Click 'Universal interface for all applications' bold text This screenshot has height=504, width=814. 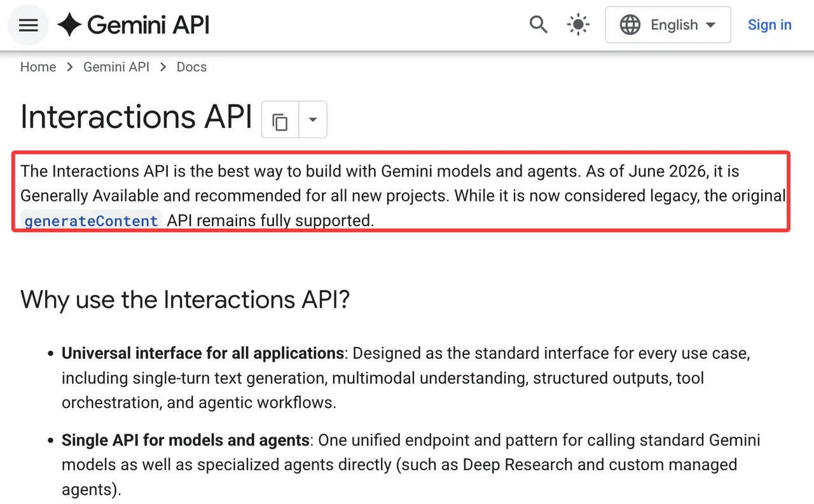(203, 353)
